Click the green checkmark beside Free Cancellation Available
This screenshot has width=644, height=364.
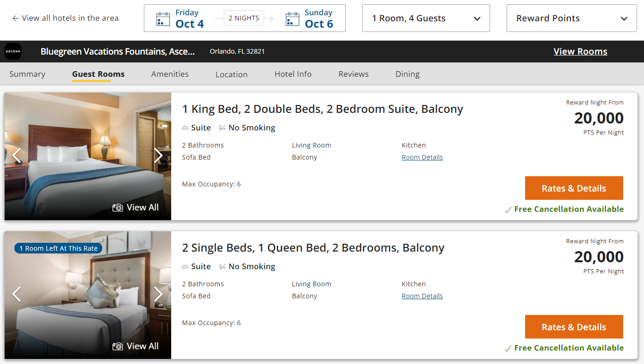click(x=508, y=209)
